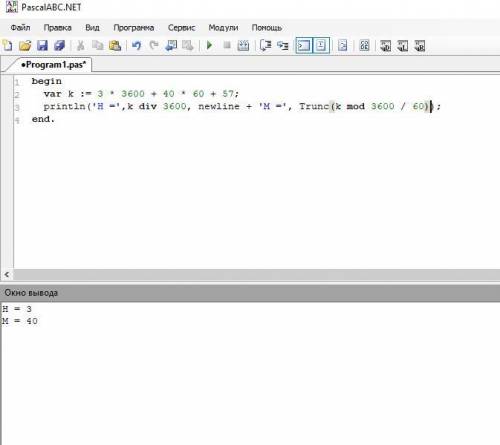Save the file with floppy disk icon
500x445 pixels.
tap(42, 45)
